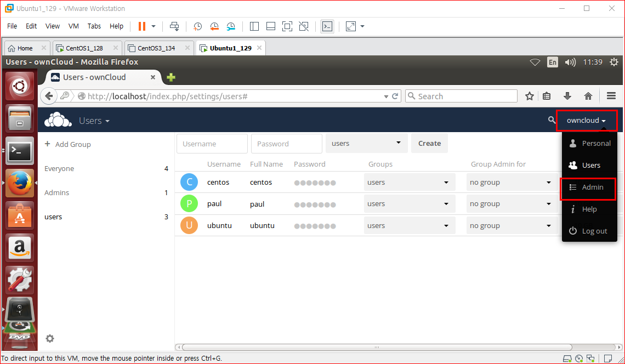Switch to the CentOS1_128 tab
Screen dimensions: 625x364
(x=84, y=48)
